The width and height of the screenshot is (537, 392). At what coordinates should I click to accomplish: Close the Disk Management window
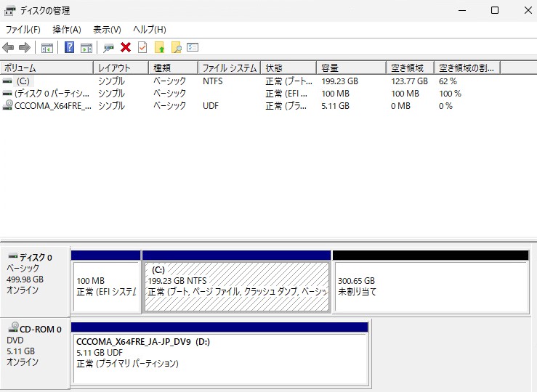pos(528,11)
